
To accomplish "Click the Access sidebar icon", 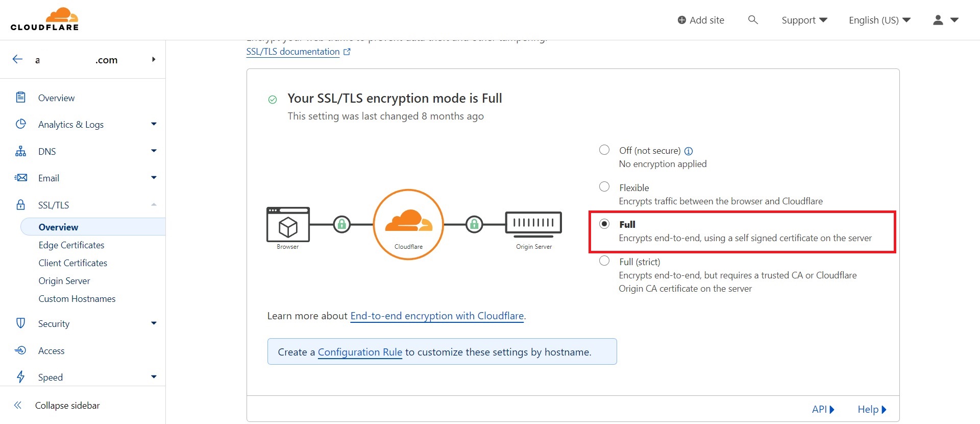I will click(20, 350).
